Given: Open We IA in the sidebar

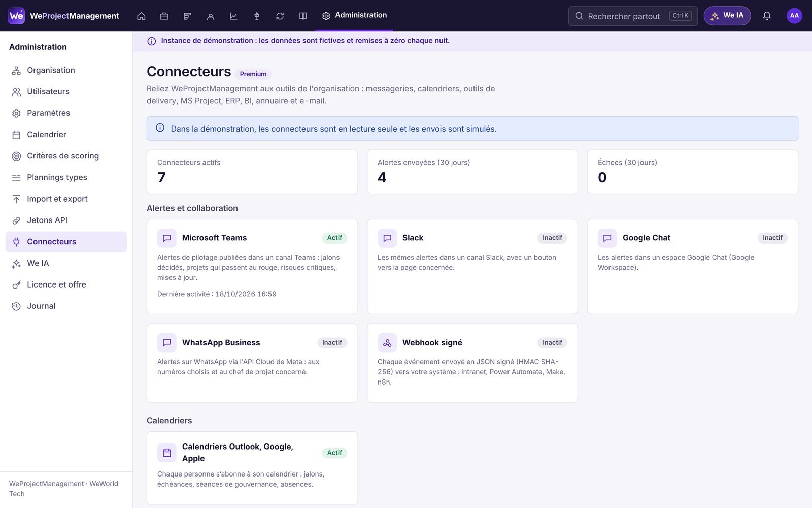Looking at the screenshot, I should click(66, 263).
